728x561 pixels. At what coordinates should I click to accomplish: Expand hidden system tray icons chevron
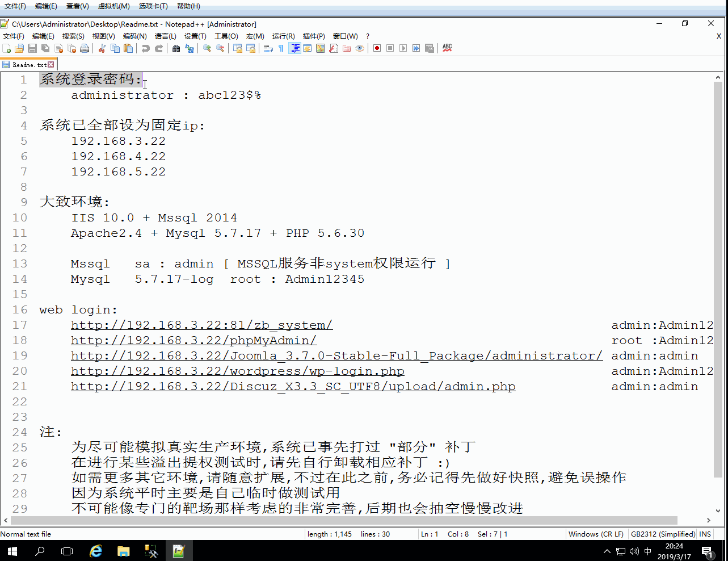pos(607,551)
